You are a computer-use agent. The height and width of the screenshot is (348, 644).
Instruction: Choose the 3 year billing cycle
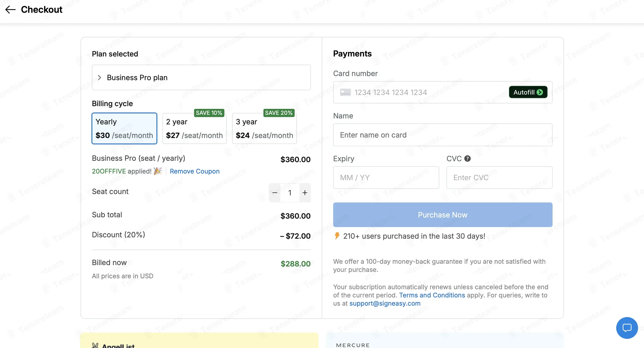point(264,128)
